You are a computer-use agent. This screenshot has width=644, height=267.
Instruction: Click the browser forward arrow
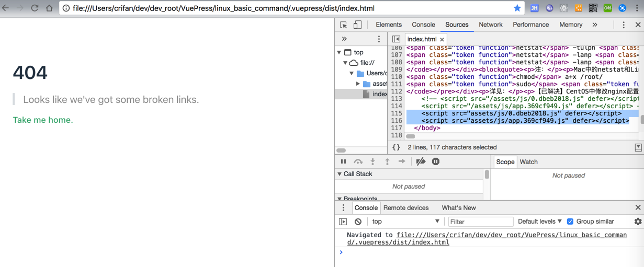(20, 8)
